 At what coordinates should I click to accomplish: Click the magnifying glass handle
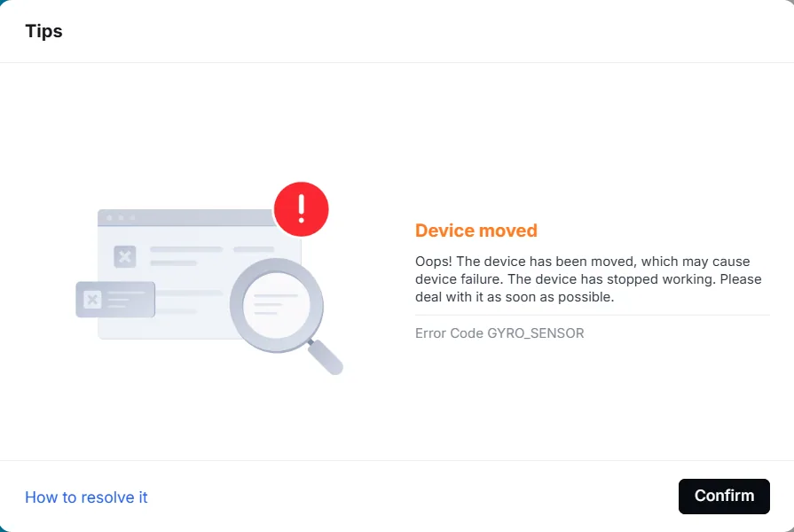pos(325,357)
